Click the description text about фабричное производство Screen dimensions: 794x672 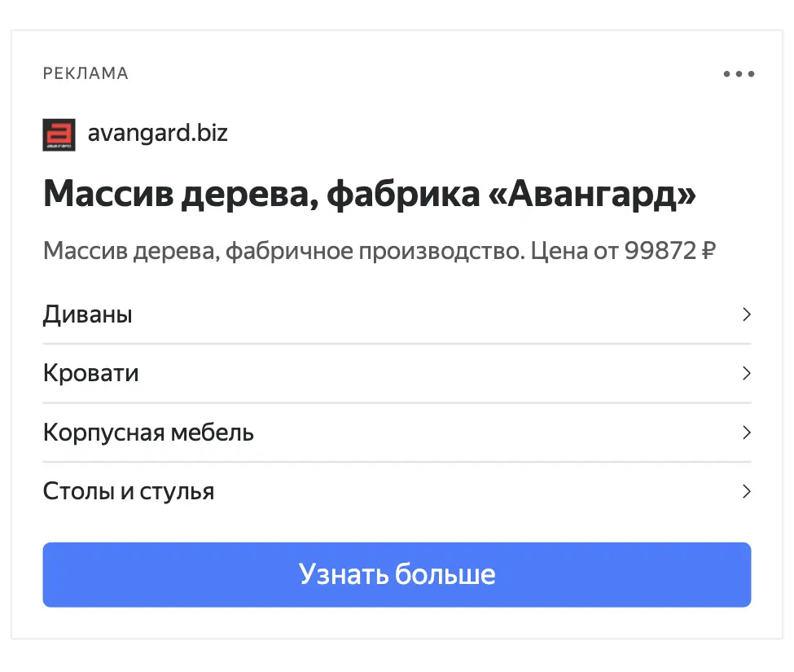click(379, 251)
